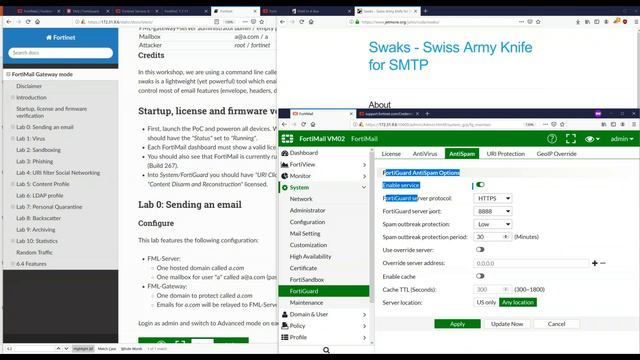Open Lab 1: Virus in docs sidebar
This screenshot has height=360, width=640.
tap(31, 139)
